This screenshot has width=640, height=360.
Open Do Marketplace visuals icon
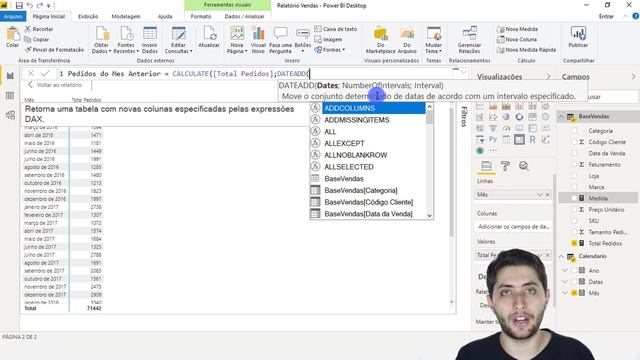pyautogui.click(x=381, y=34)
